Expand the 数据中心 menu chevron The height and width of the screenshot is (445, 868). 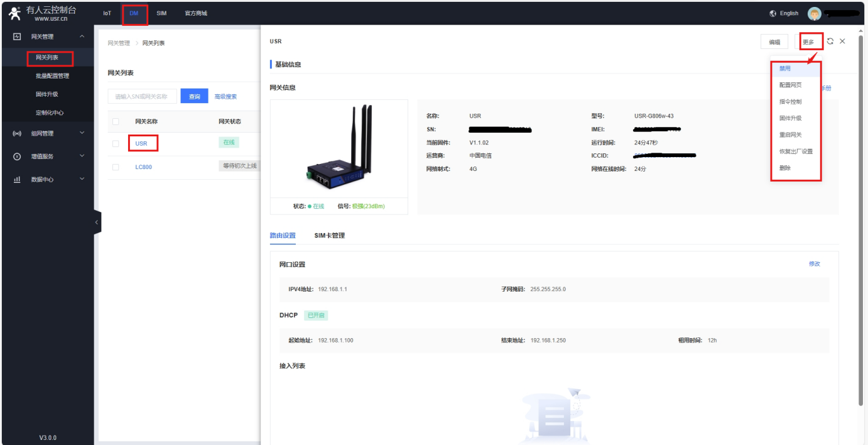click(82, 179)
